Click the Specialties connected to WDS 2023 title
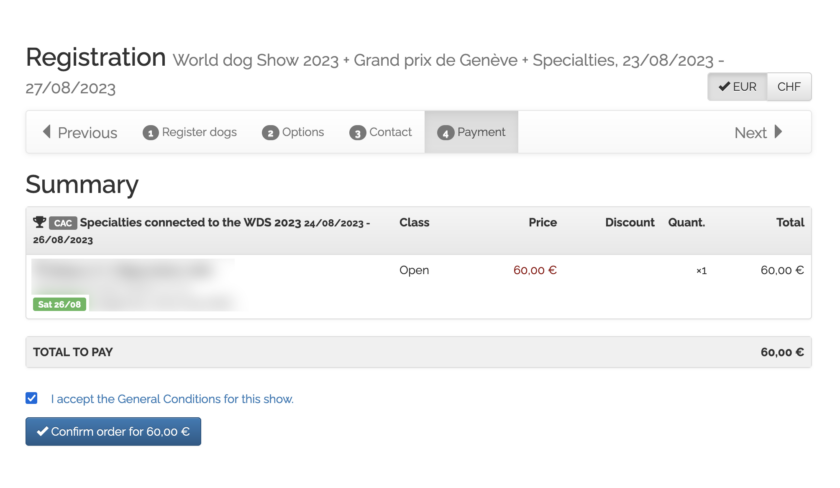Image resolution: width=840 pixels, height=488 pixels. 190,223
